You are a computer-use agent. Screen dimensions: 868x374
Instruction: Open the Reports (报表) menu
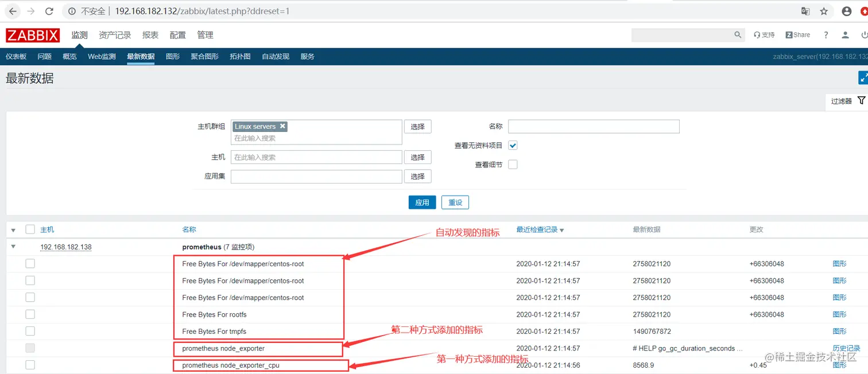click(150, 35)
